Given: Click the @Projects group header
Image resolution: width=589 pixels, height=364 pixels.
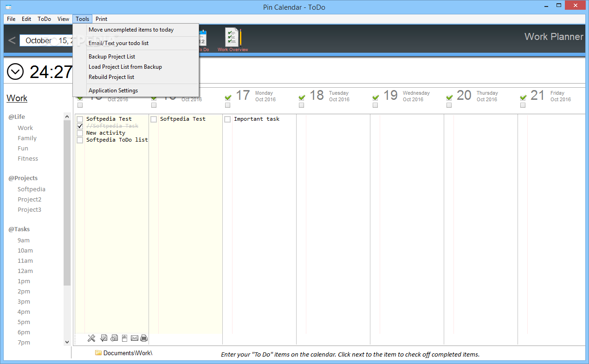Looking at the screenshot, I should (23, 178).
